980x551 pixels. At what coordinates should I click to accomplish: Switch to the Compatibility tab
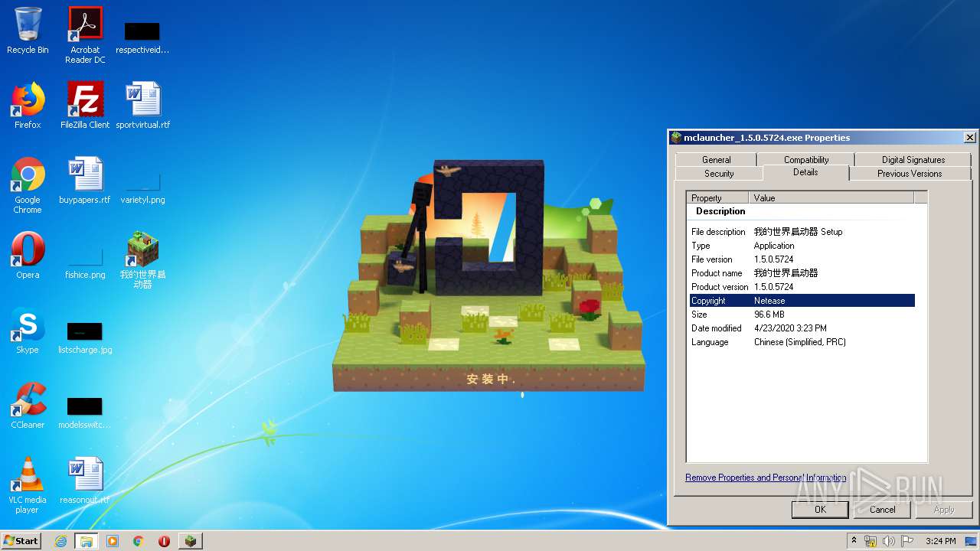coord(806,160)
